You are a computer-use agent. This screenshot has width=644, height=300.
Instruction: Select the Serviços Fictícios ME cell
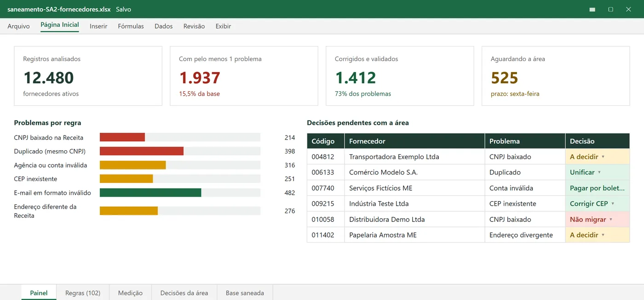coord(414,188)
